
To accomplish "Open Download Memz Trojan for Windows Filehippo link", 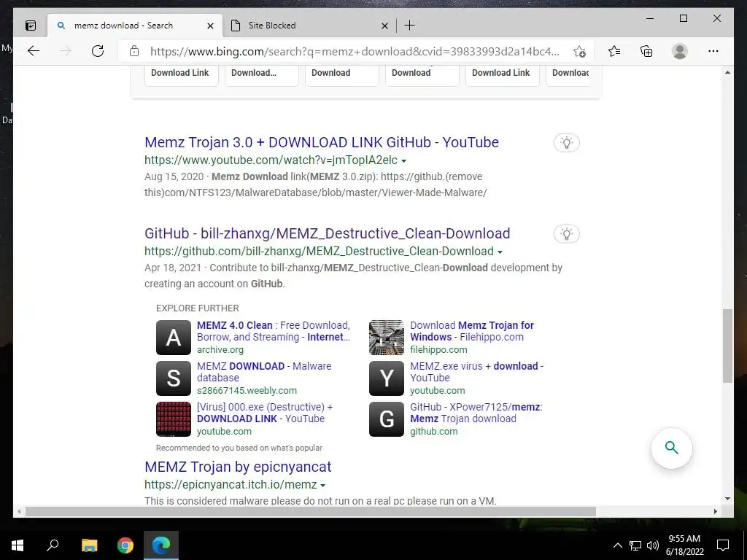I will coord(472,331).
